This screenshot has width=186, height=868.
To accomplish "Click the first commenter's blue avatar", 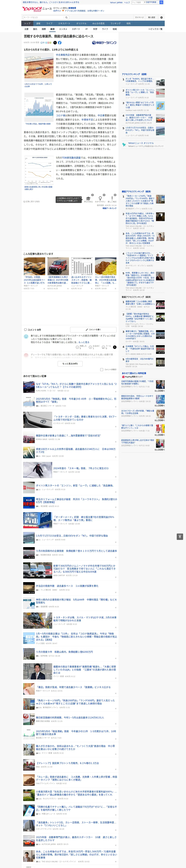I will (26, 336).
